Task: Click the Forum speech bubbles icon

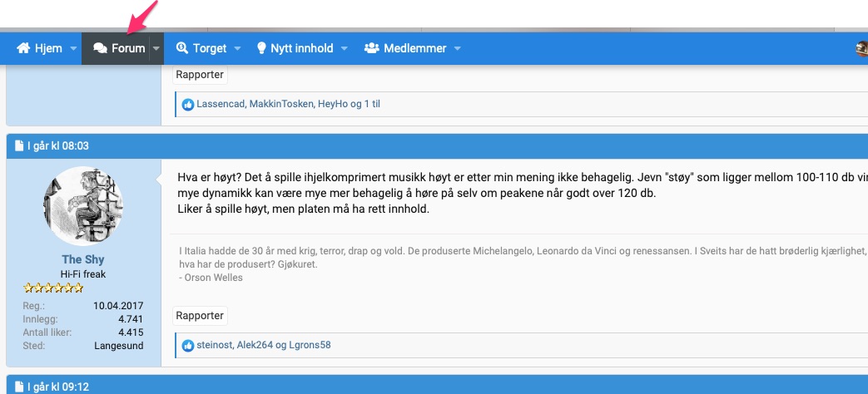Action: [100, 48]
